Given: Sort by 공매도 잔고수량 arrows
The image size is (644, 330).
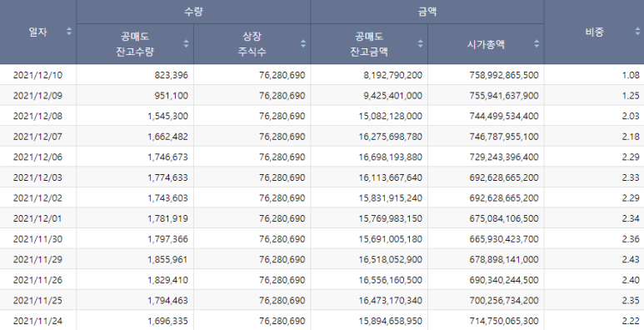Looking at the screenshot, I should pos(186,43).
